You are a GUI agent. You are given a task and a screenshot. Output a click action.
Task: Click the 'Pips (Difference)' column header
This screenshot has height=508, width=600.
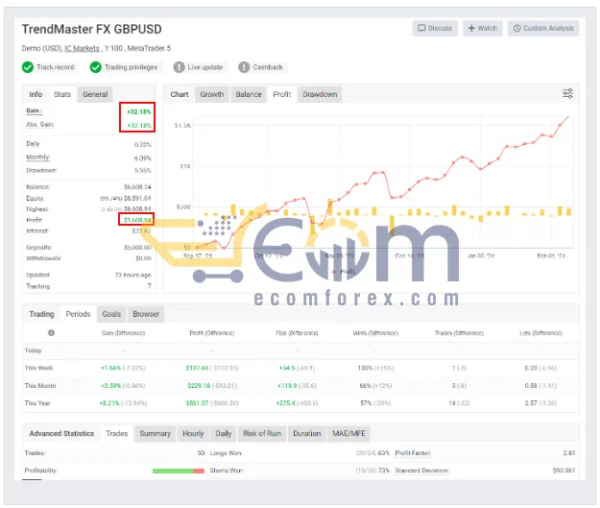297,333
